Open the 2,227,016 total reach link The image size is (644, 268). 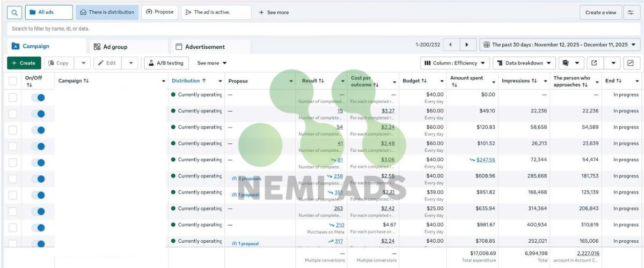pyautogui.click(x=588, y=253)
